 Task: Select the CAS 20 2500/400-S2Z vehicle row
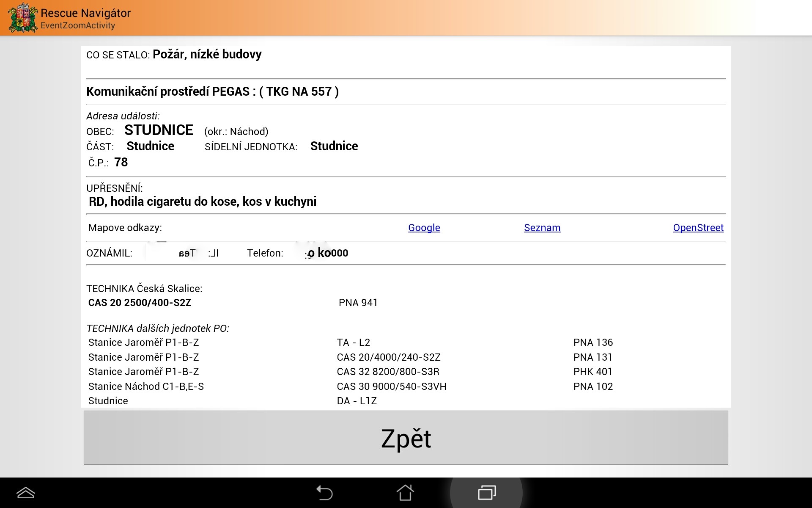140,303
